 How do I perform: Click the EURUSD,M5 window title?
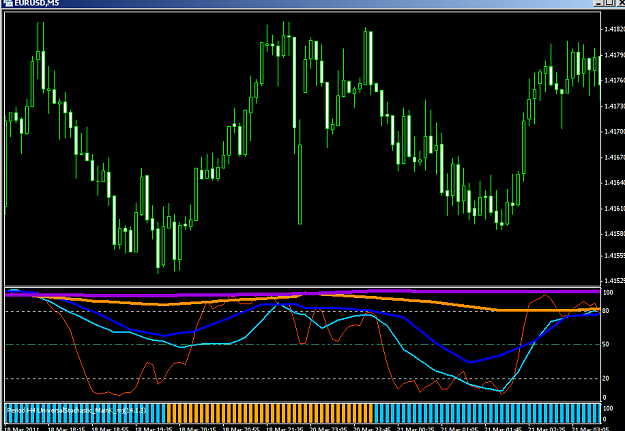tap(37, 3)
